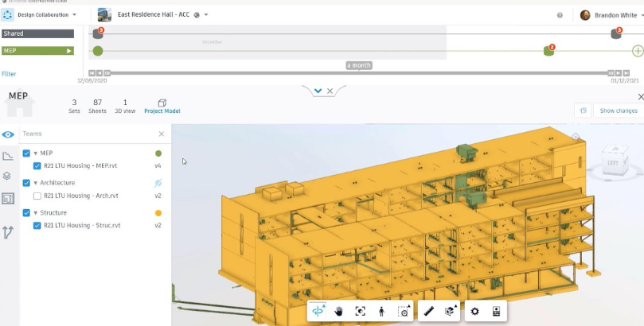
Task: Click the view cube LEFT face
Action: tap(613, 162)
